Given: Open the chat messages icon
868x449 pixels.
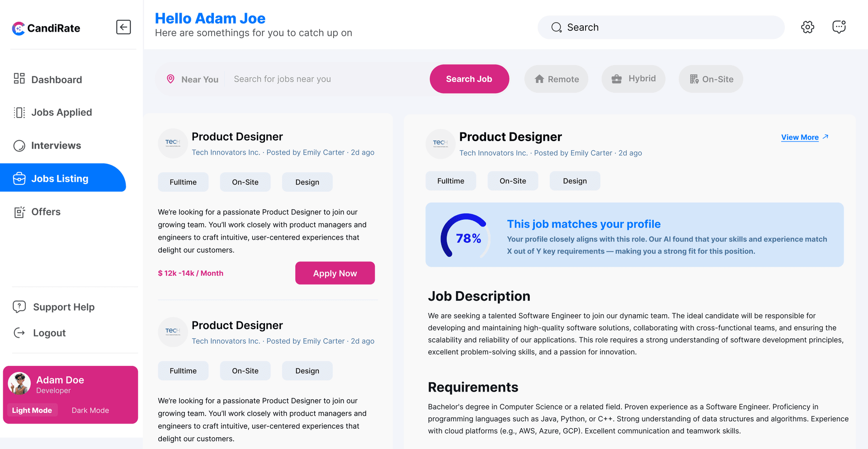Looking at the screenshot, I should (839, 27).
